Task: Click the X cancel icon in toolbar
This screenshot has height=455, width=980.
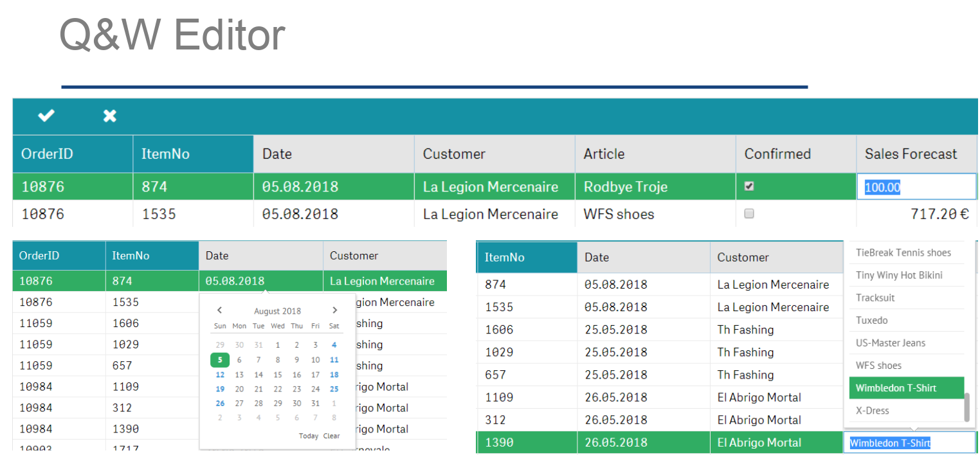Action: (x=110, y=116)
